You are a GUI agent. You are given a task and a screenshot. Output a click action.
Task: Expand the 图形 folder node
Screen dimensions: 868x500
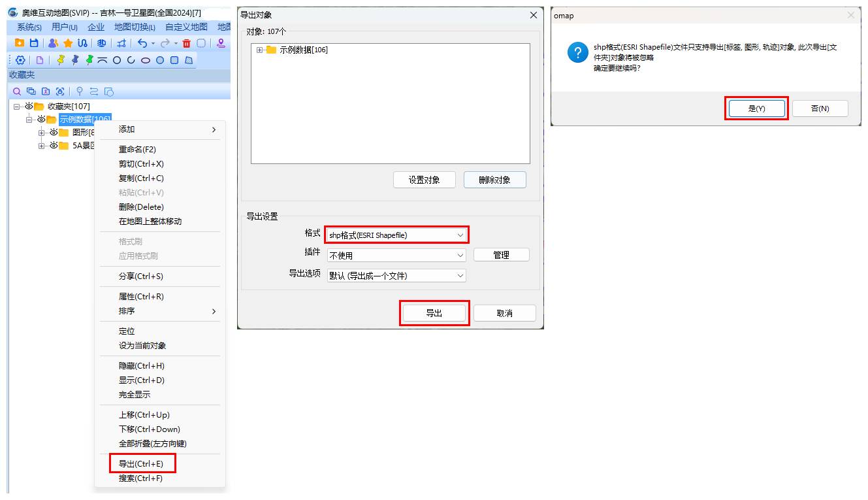coord(42,133)
